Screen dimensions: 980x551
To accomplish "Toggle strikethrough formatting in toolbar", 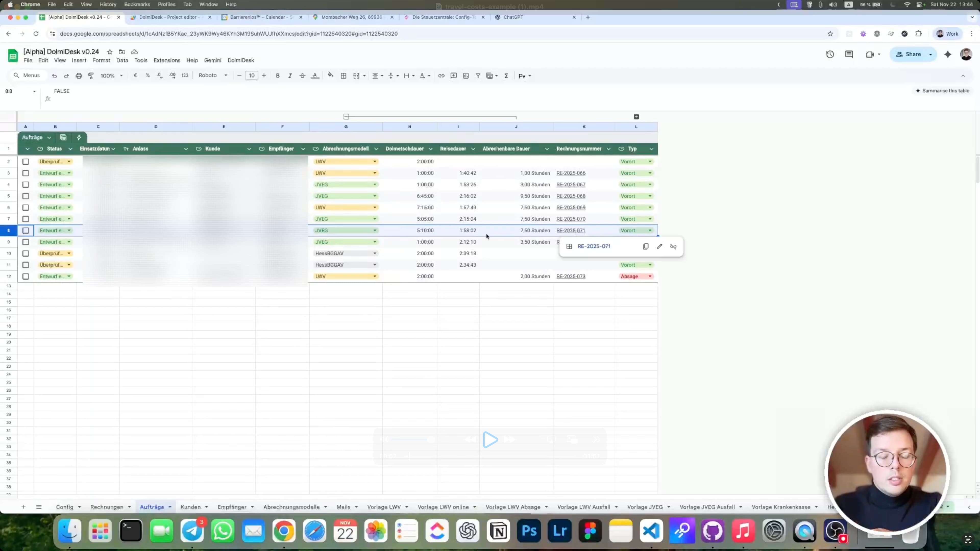I will point(302,76).
